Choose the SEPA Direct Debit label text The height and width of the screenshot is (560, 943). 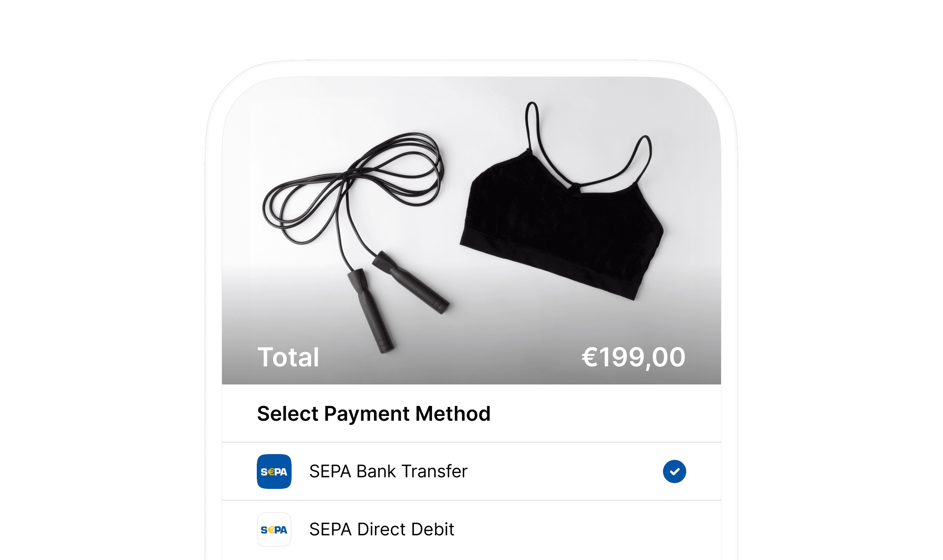pyautogui.click(x=382, y=530)
